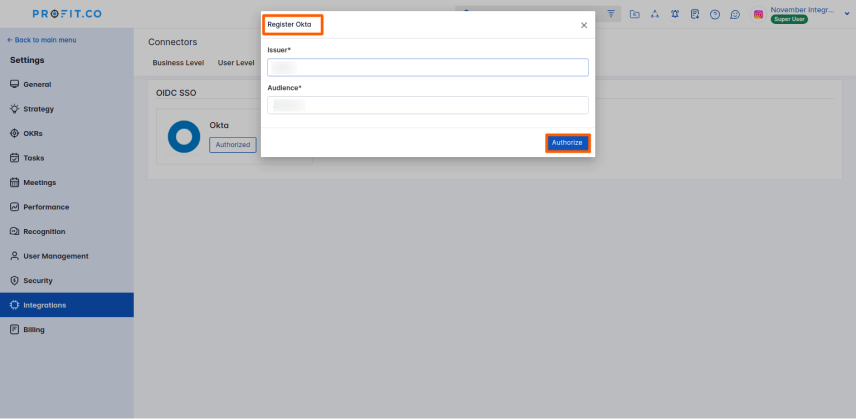This screenshot has width=856, height=419.
Task: Click the Connectors page heading
Action: pos(173,42)
